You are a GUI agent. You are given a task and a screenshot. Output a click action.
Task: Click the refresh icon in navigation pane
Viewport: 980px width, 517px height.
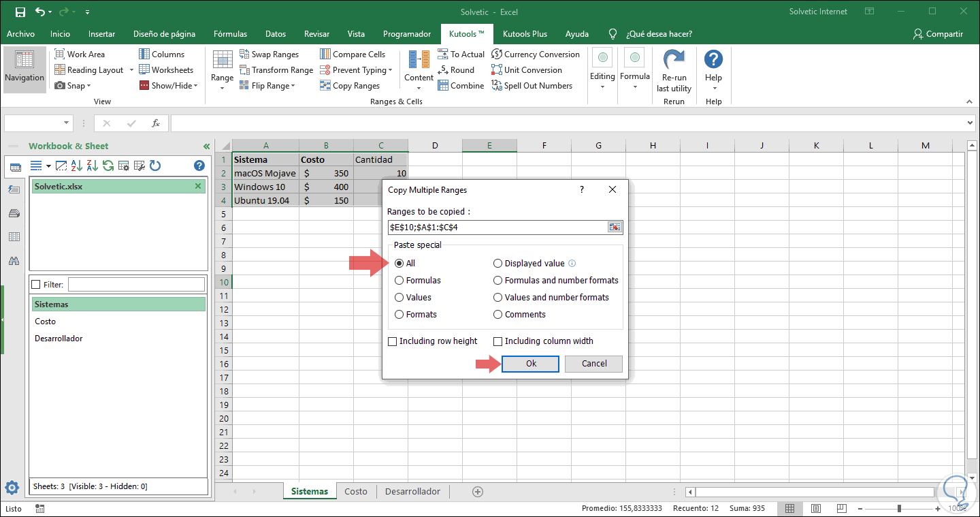(155, 166)
